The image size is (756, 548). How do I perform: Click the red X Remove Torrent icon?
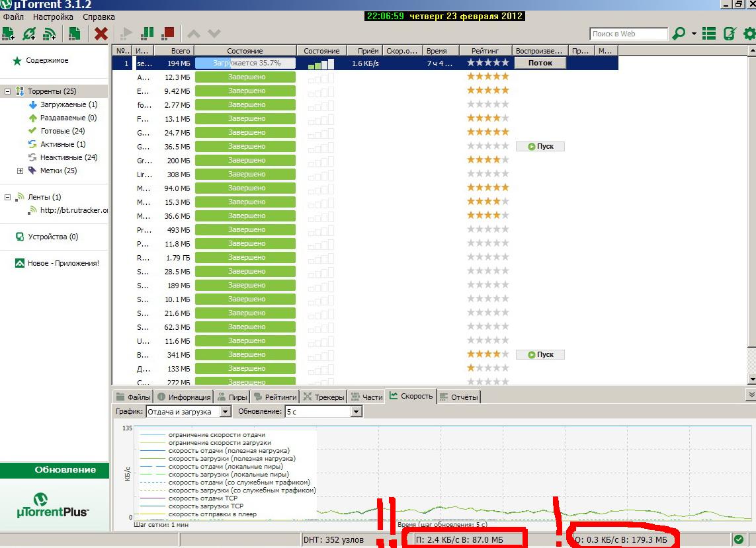(101, 34)
